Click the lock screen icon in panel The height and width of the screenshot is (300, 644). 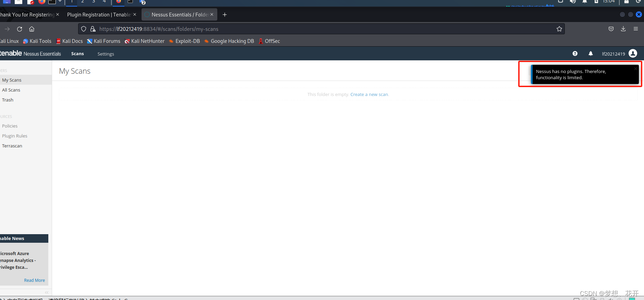627,1
